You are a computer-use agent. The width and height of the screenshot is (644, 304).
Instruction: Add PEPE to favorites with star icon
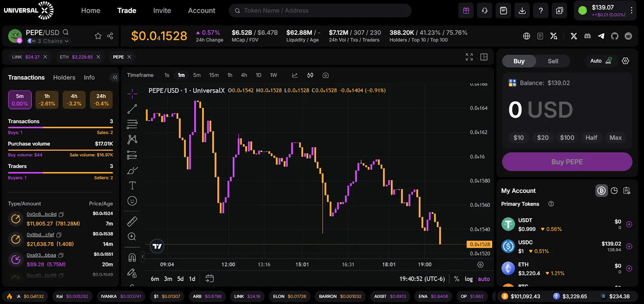(98, 36)
